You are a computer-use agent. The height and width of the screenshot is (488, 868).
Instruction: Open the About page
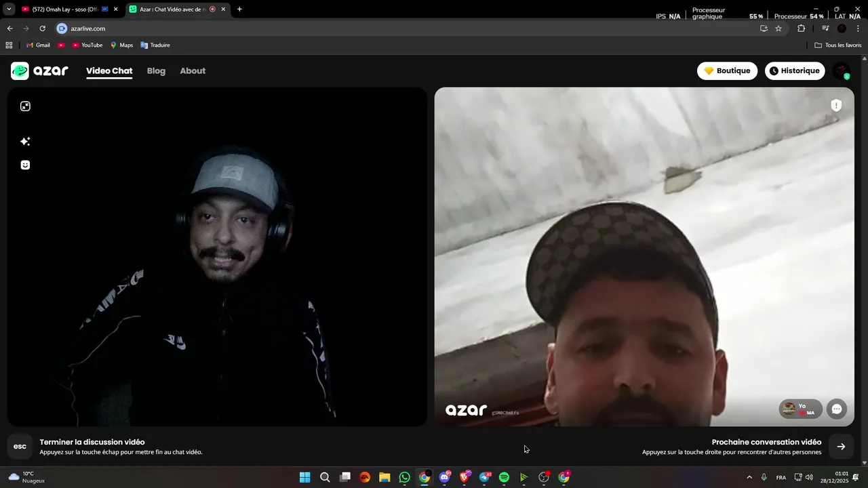(x=193, y=70)
